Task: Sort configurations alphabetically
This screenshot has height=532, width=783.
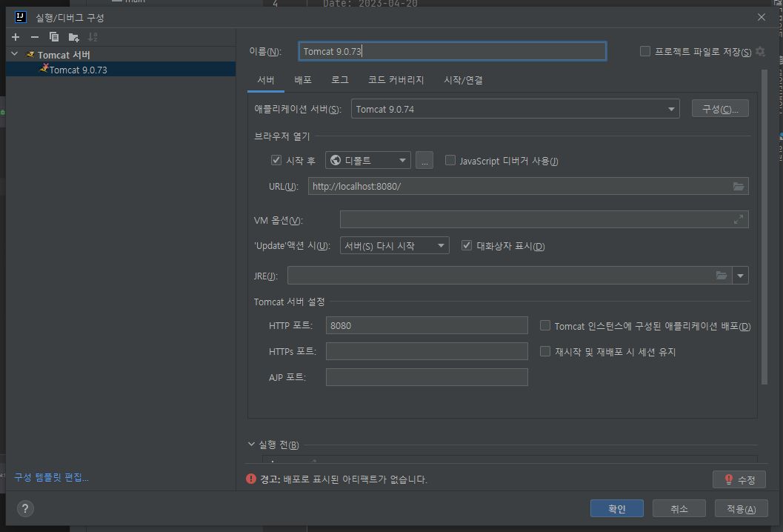Action: [x=93, y=37]
